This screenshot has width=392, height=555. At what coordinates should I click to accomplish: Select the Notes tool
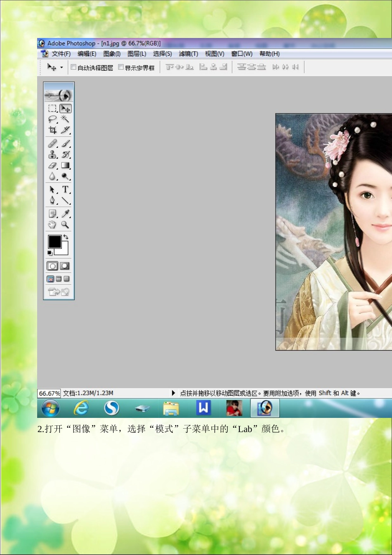pyautogui.click(x=52, y=214)
